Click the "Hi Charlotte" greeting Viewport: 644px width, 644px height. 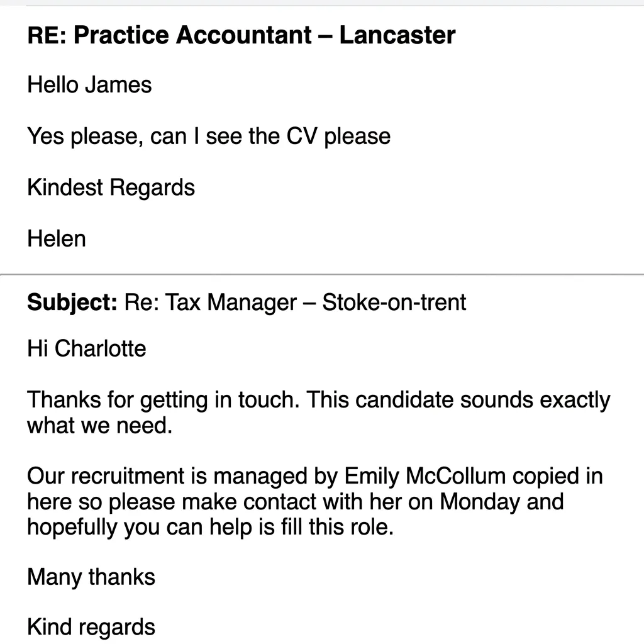click(86, 348)
